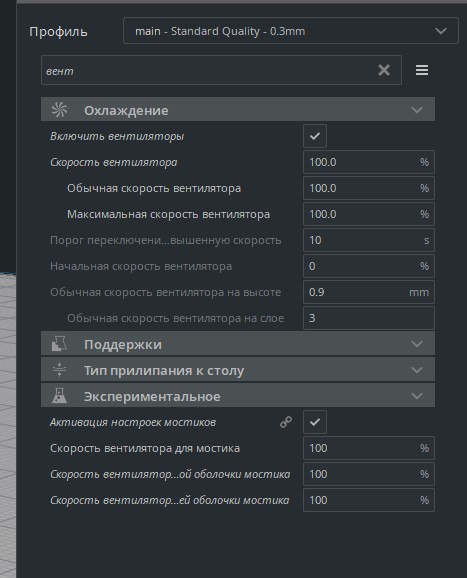Click the Скорость вентилятора для мостика field
This screenshot has height=578, width=467.
[369, 448]
